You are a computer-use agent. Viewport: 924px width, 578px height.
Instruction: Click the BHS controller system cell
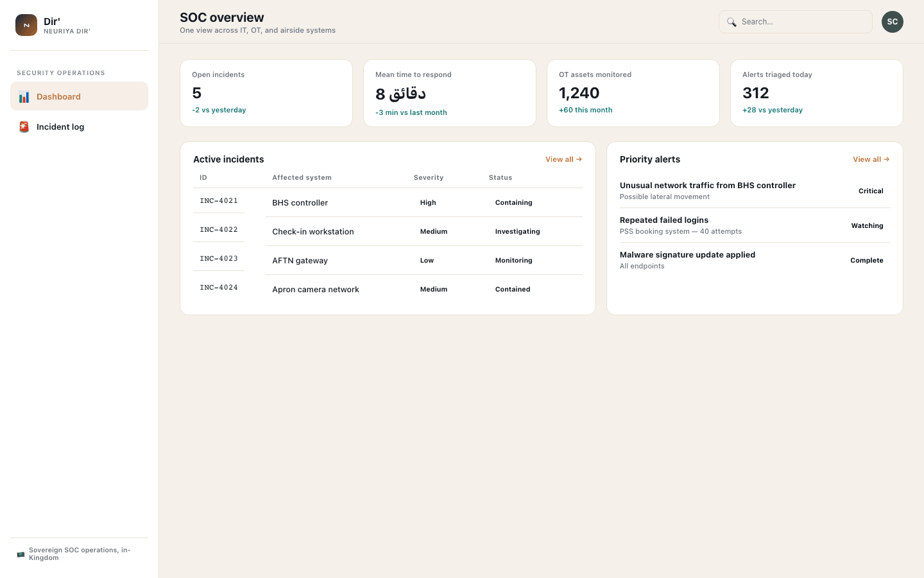[300, 203]
